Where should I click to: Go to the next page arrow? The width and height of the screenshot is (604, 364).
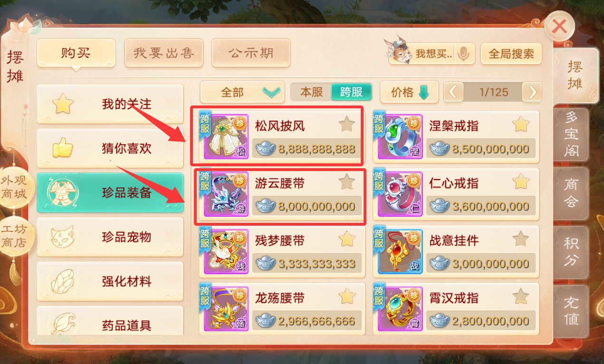[x=532, y=92]
